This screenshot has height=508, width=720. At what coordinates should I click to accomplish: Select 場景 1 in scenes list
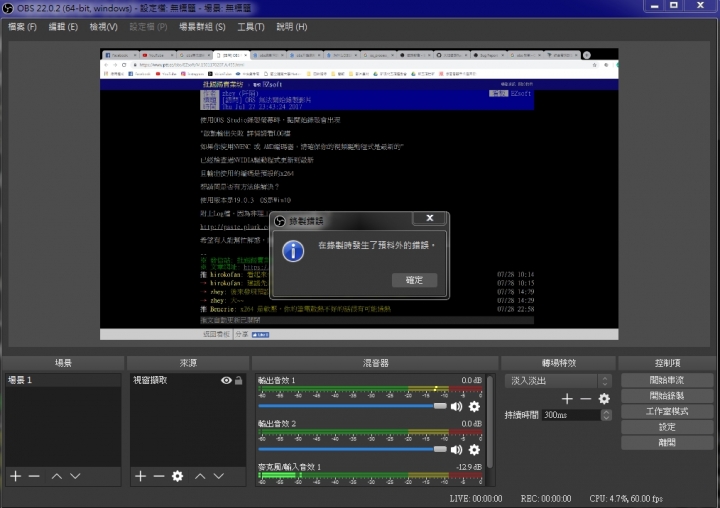tap(63, 380)
